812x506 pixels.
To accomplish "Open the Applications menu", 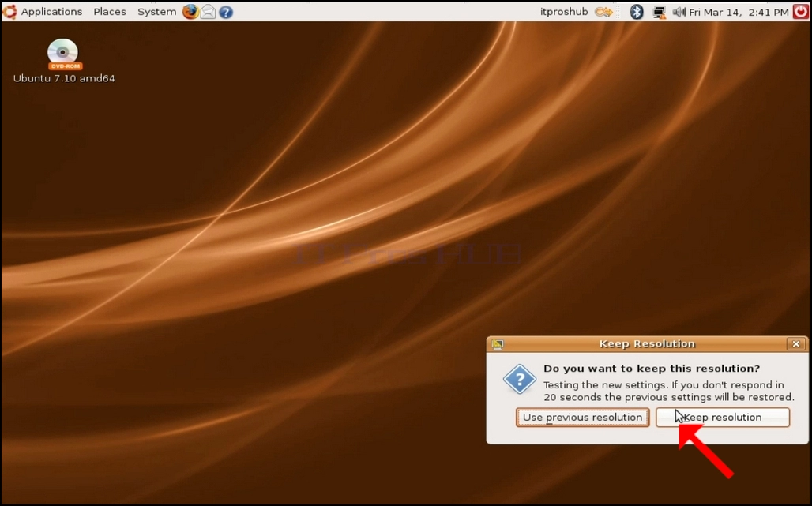I will [x=51, y=11].
